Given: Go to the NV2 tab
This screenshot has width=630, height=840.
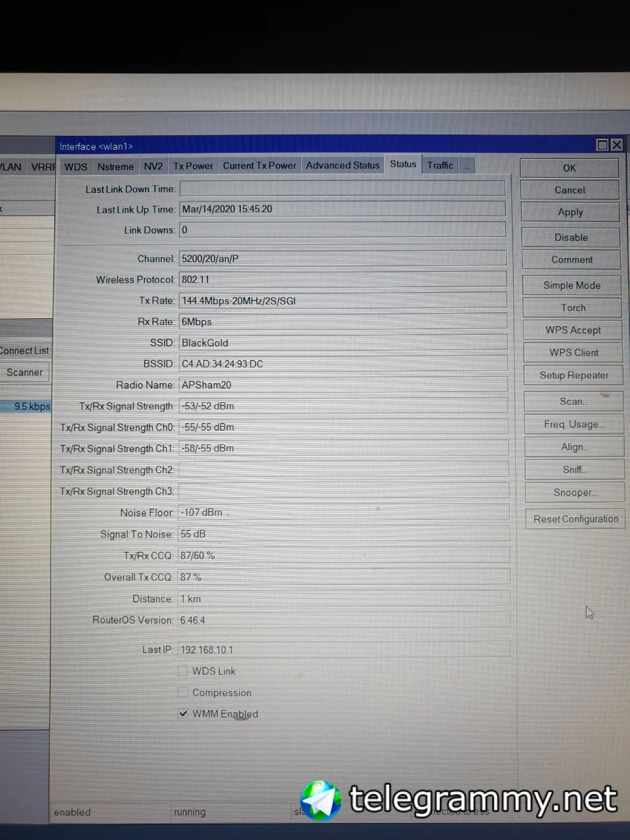Looking at the screenshot, I should [153, 167].
